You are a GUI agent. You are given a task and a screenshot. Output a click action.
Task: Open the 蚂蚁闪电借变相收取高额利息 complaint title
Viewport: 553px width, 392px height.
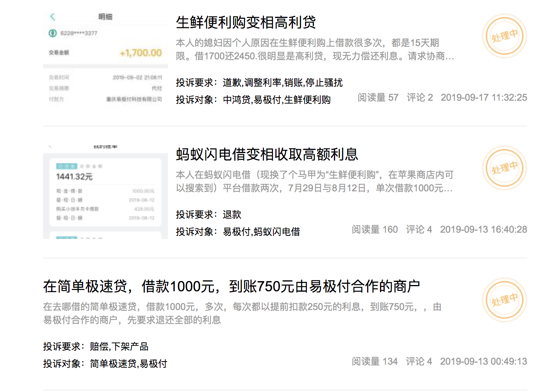[x=267, y=154]
